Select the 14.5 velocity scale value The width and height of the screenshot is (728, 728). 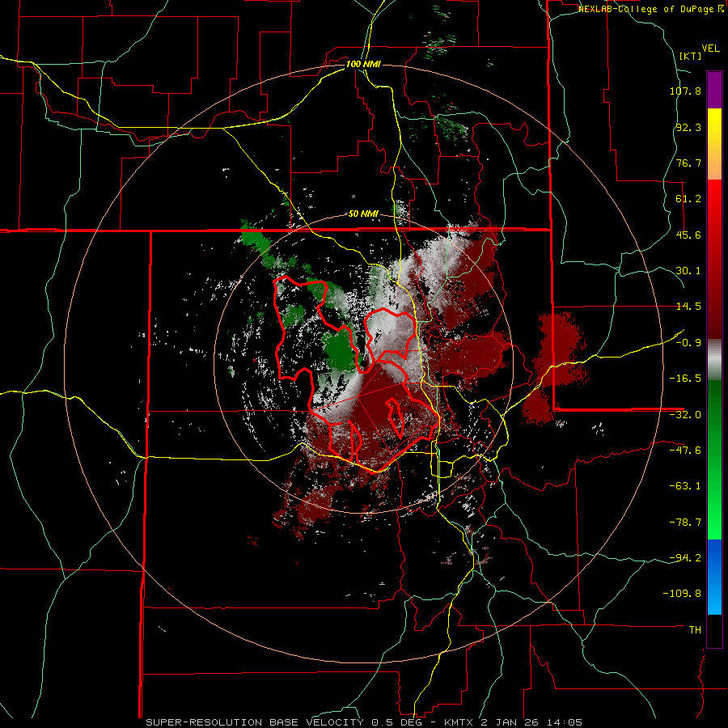click(x=688, y=307)
